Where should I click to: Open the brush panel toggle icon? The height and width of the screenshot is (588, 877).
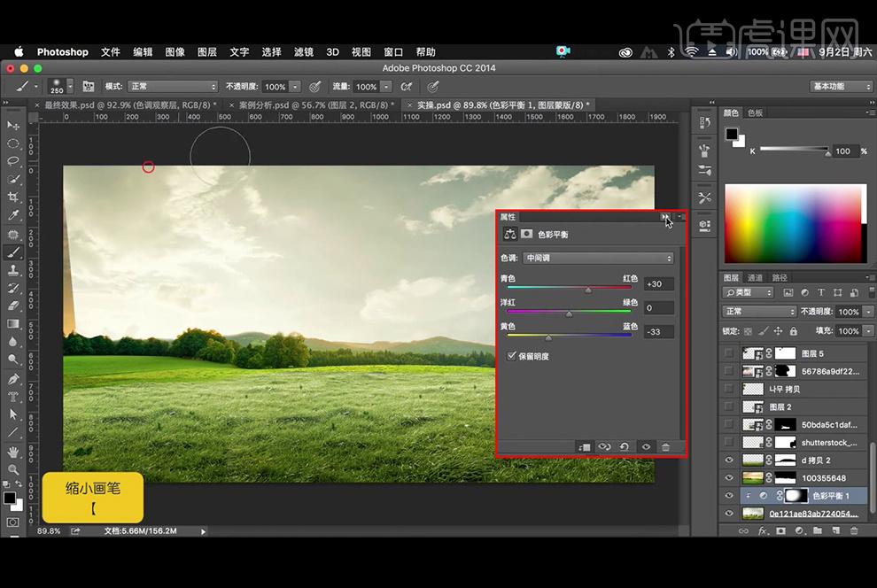(x=89, y=87)
